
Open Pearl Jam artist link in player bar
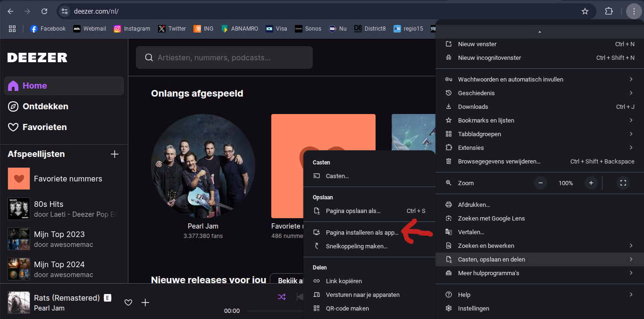pyautogui.click(x=49, y=308)
